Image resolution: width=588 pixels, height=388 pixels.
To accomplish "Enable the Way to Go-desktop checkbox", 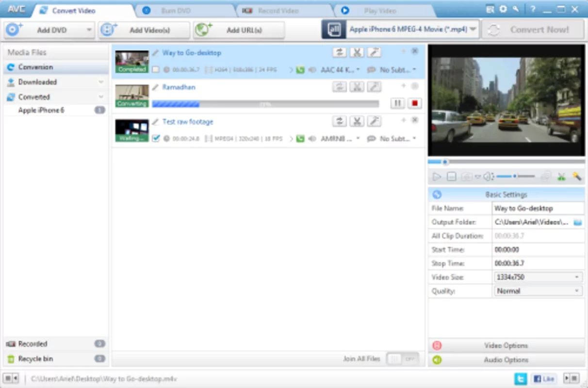I will click(156, 70).
